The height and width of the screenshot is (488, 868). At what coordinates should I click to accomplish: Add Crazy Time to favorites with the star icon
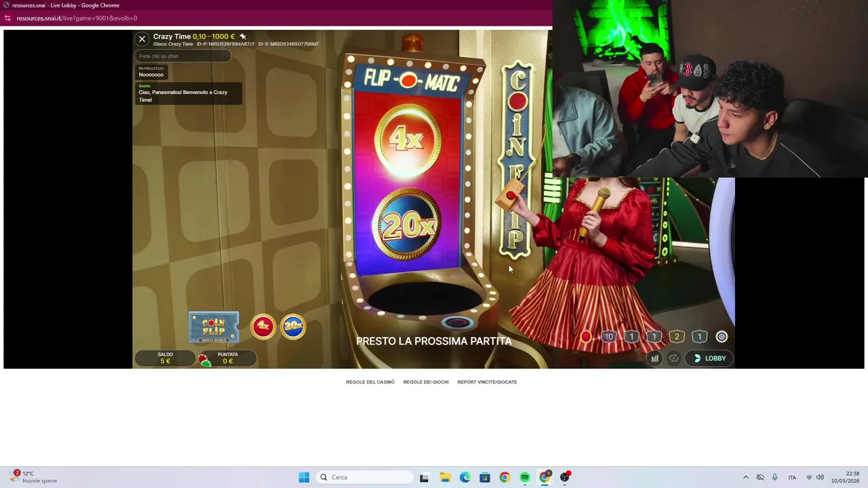[x=243, y=37]
